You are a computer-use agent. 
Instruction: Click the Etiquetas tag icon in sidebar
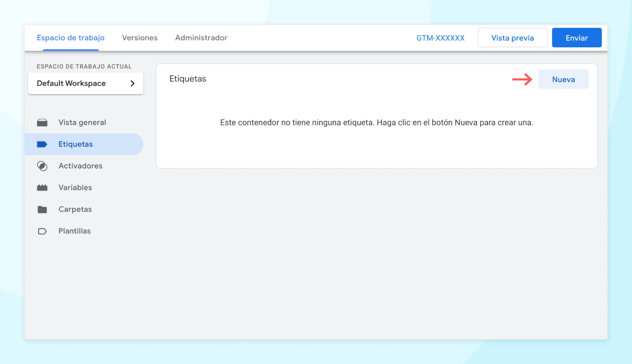tap(42, 144)
